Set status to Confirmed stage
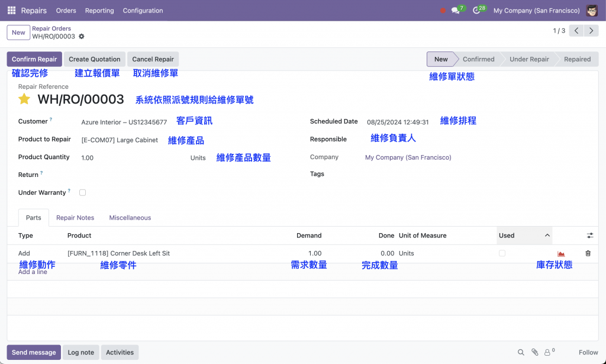Image resolution: width=606 pixels, height=364 pixels. 478,59
